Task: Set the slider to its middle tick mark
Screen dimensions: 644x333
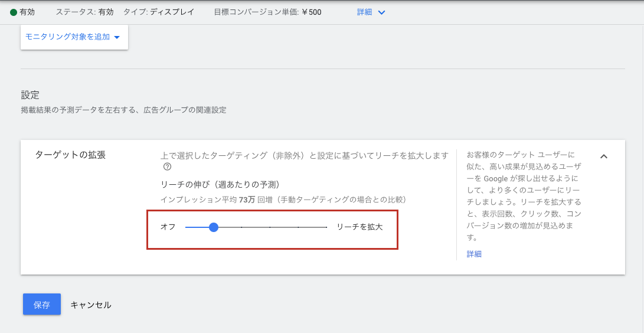Action: 270,227
